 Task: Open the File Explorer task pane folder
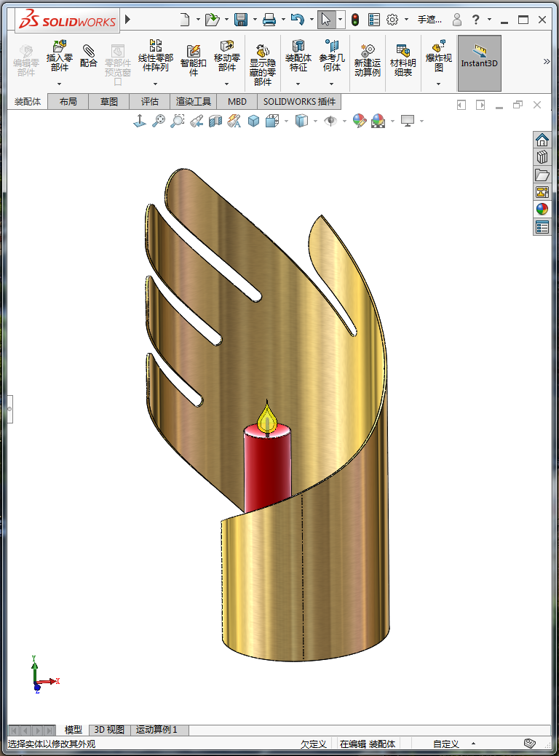pyautogui.click(x=542, y=175)
